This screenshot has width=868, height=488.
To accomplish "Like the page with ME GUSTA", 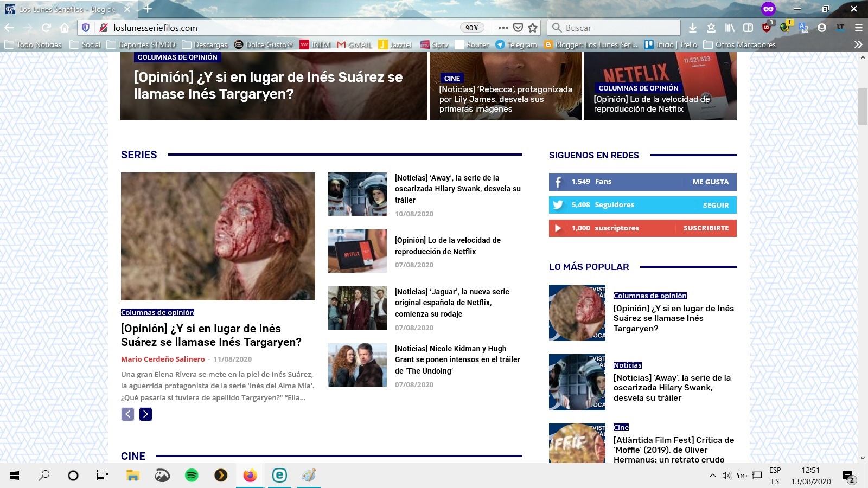I will coord(711,182).
